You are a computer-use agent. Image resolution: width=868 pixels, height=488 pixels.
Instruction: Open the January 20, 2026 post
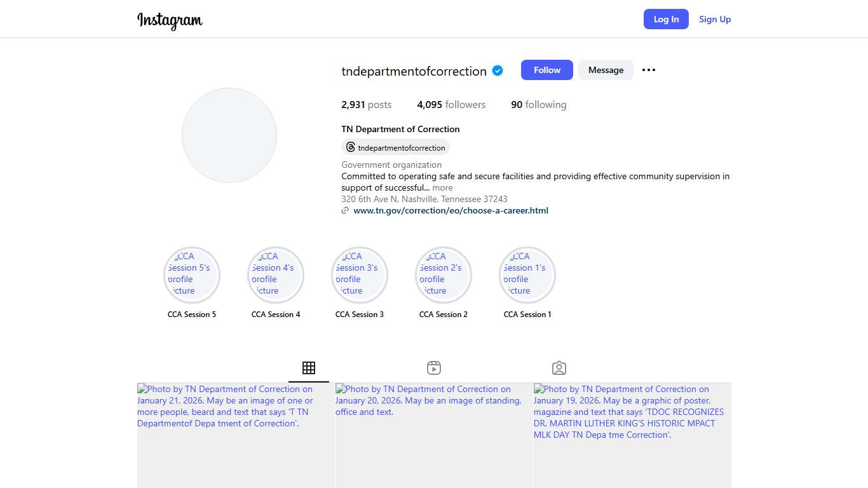(434, 436)
